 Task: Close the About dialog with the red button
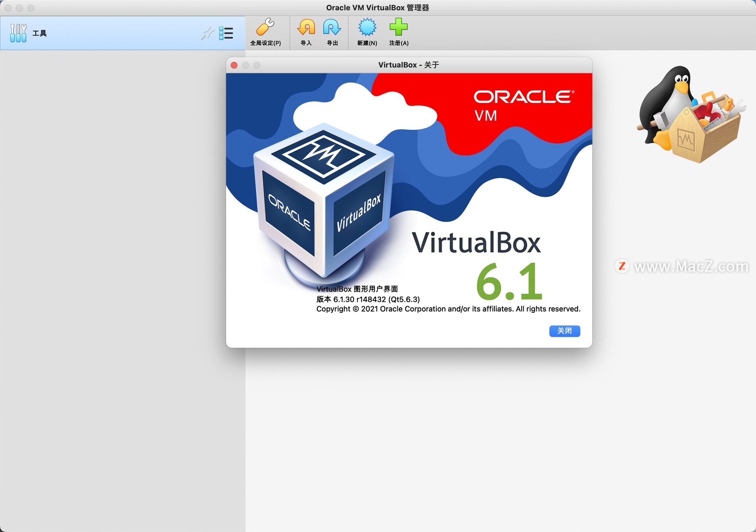coord(234,65)
